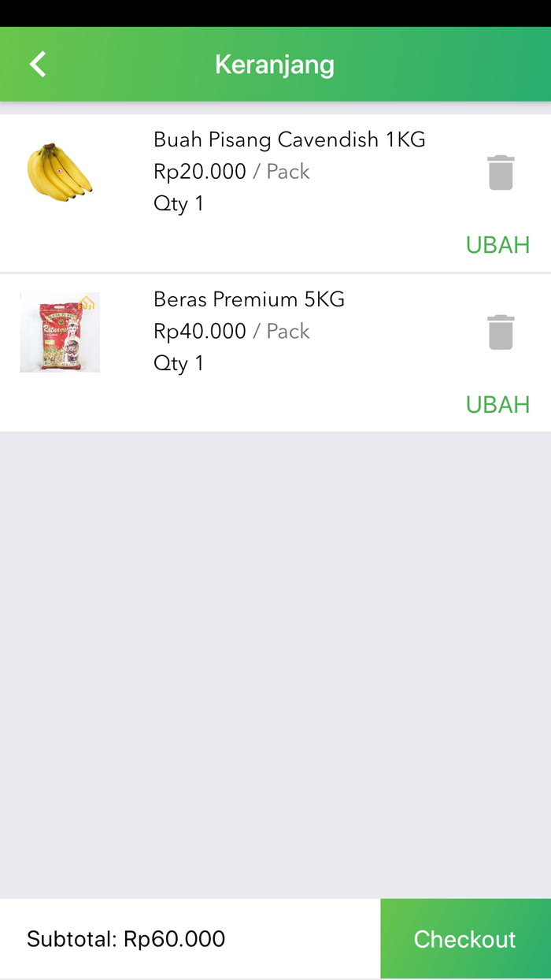This screenshot has width=551, height=980.
Task: Select the Keranjang header title
Action: 275,64
